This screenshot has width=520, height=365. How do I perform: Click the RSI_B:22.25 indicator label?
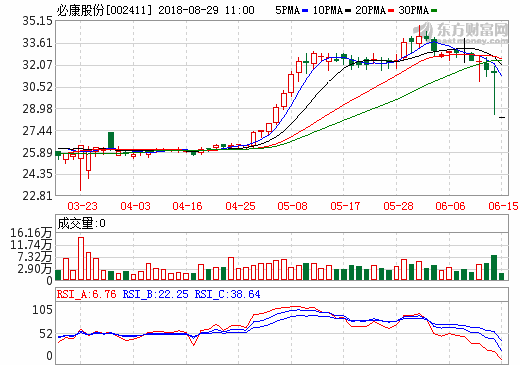click(155, 294)
